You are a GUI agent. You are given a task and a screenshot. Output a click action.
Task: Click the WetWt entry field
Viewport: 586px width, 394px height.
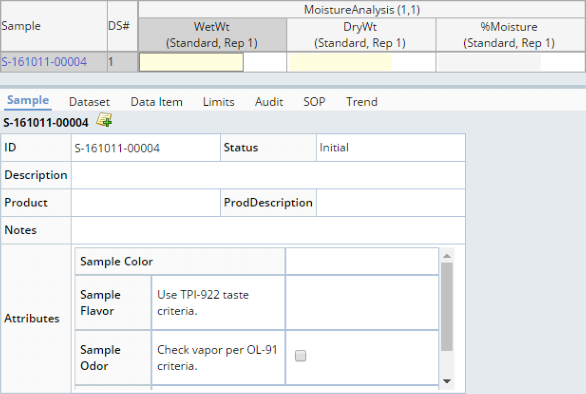pos(191,62)
